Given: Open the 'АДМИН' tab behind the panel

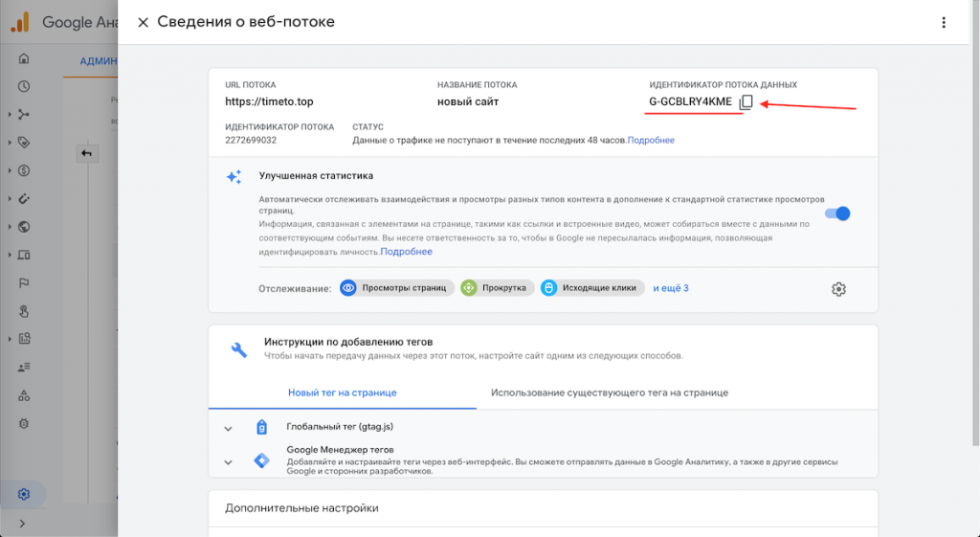Looking at the screenshot, I should [x=99, y=61].
